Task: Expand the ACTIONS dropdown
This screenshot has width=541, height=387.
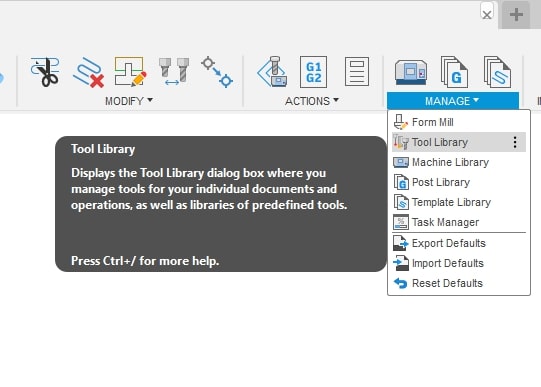Action: tap(312, 101)
